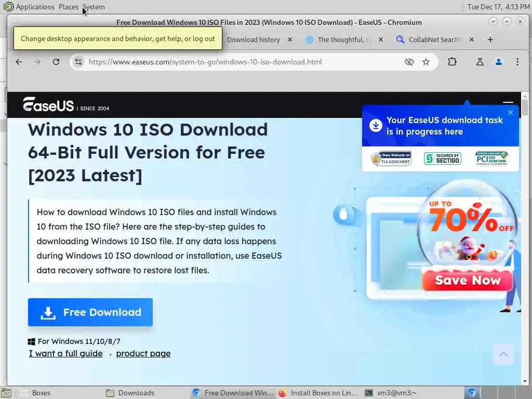Open the EaseUS hamburger menu
This screenshot has height=399, width=532.
click(x=508, y=101)
